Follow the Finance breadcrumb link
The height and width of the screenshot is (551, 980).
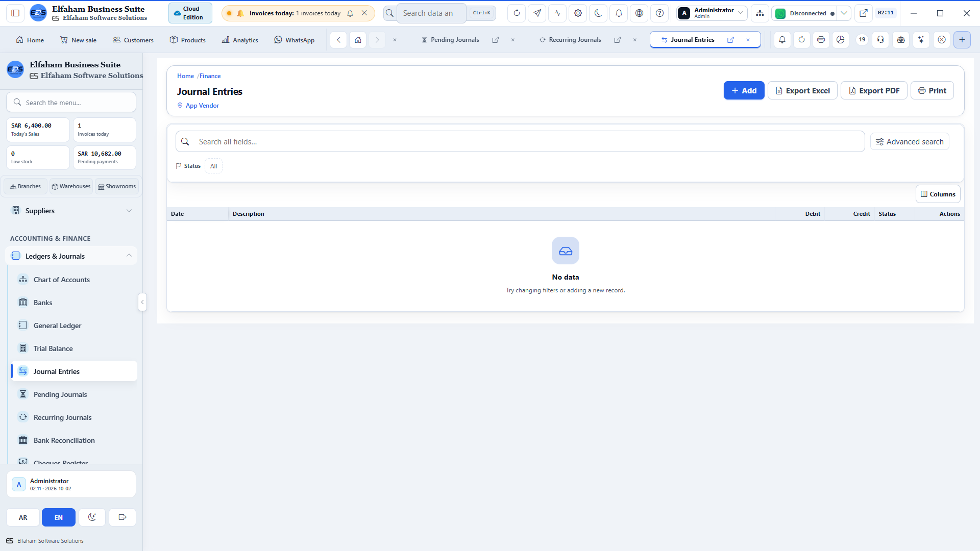pos(210,76)
